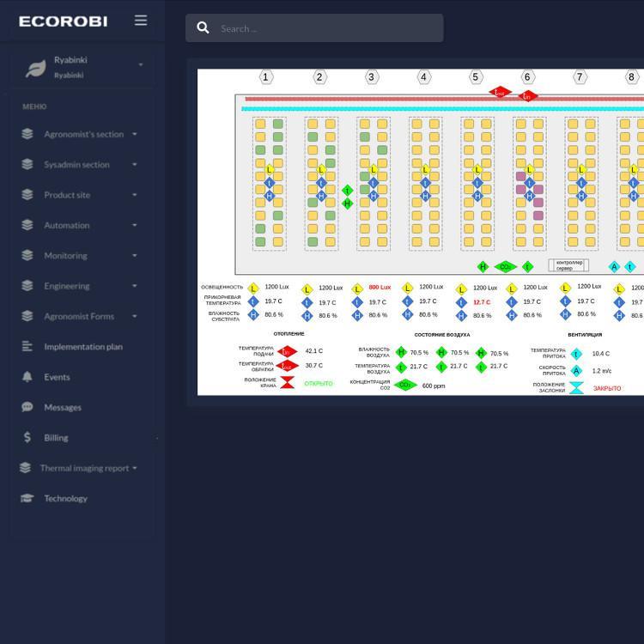Click the Billing dollar sign icon

[27, 437]
